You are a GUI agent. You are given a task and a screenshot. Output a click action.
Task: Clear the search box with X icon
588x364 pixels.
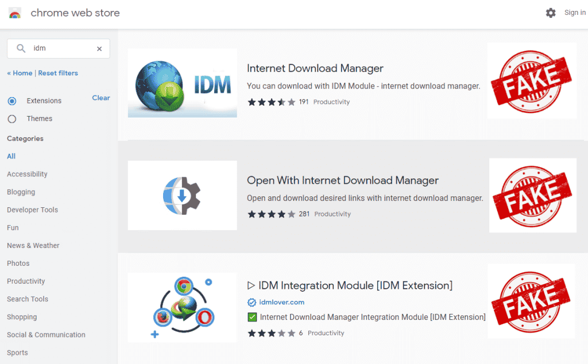click(x=99, y=49)
